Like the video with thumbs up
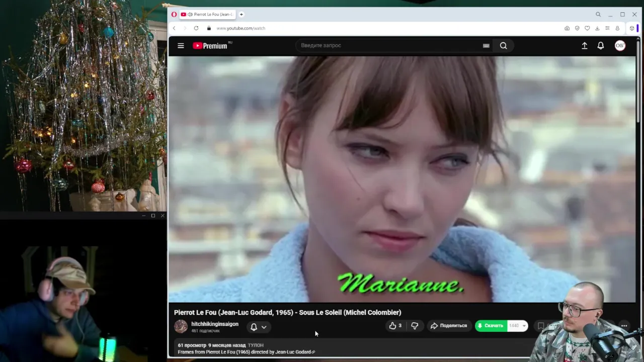The image size is (644, 362). click(x=396, y=326)
